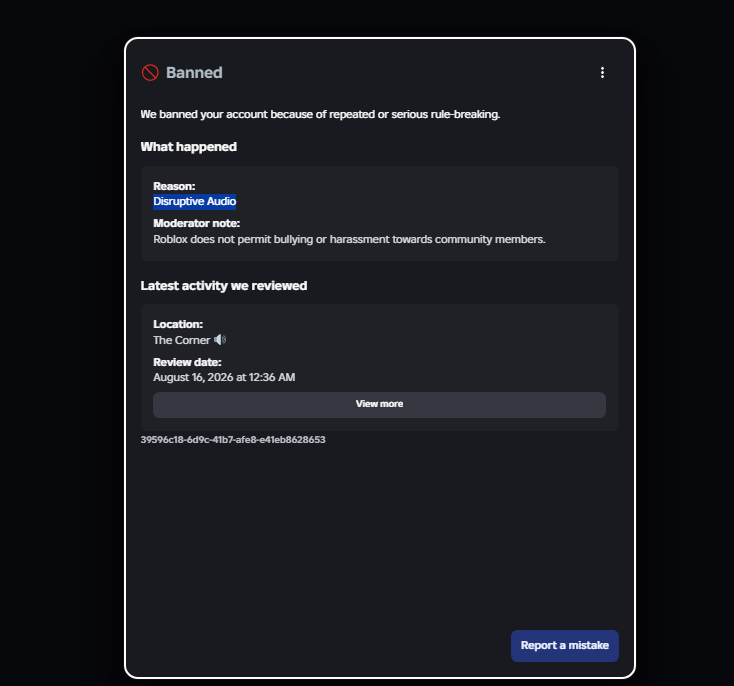The width and height of the screenshot is (734, 686).
Task: Click the bullying or harassment moderator note text
Action: [x=349, y=239]
